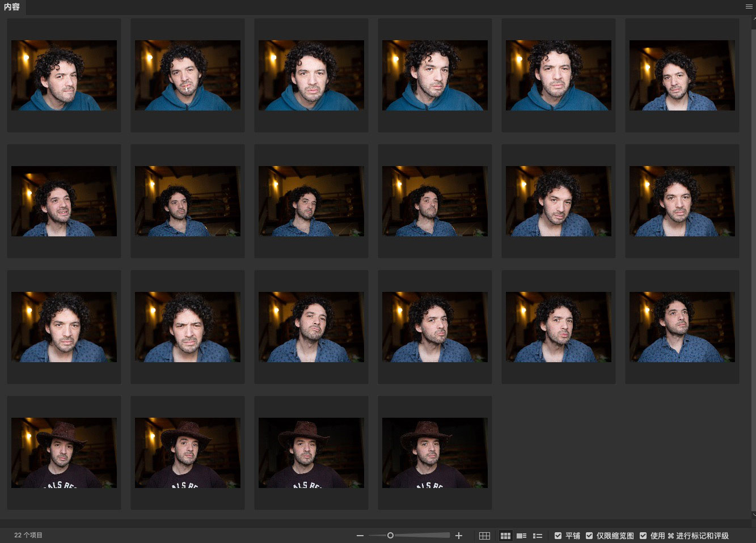Viewport: 756px width, 543px height.
Task: Click the lock thumbnail grid icon
Action: coord(484,536)
